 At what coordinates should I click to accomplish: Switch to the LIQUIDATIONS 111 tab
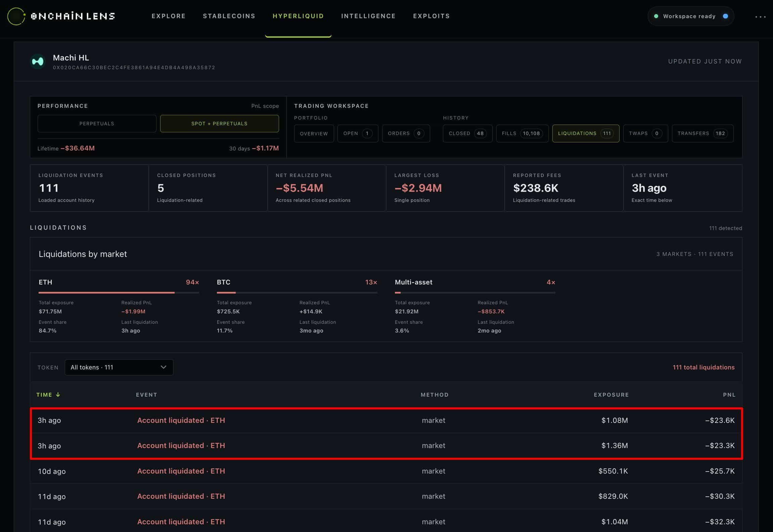586,133
